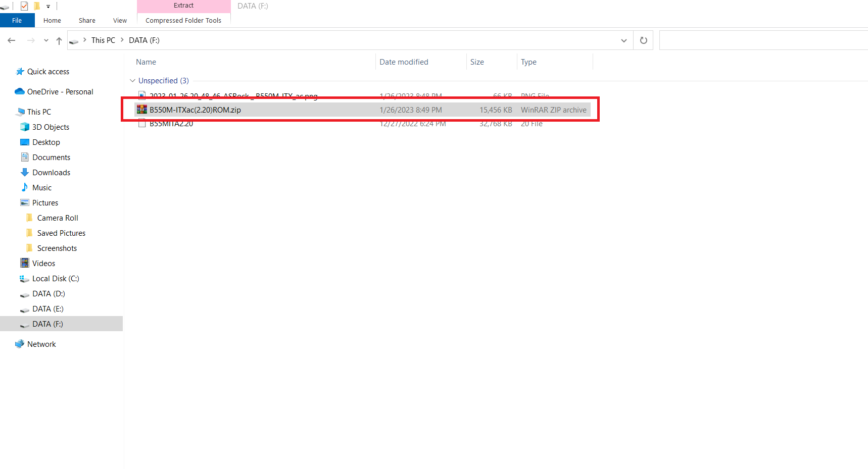Select This PC in the navigation pane
Screen dimensions: 868x469
pos(39,112)
